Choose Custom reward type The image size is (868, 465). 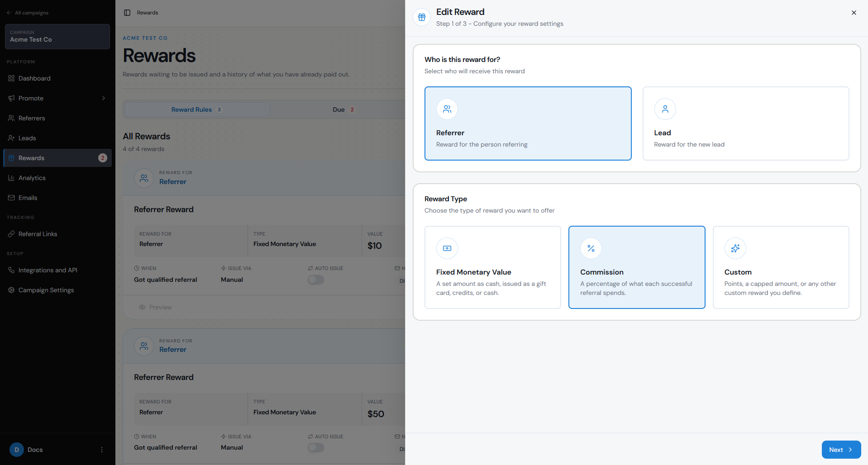click(781, 267)
